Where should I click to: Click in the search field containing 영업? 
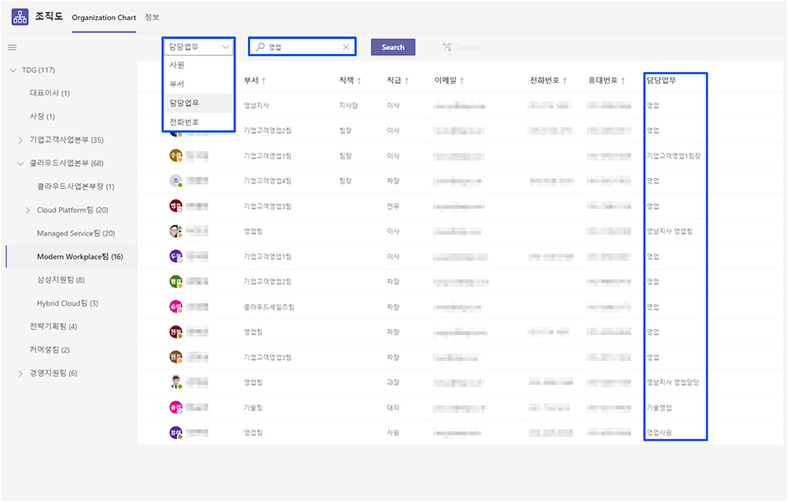303,47
